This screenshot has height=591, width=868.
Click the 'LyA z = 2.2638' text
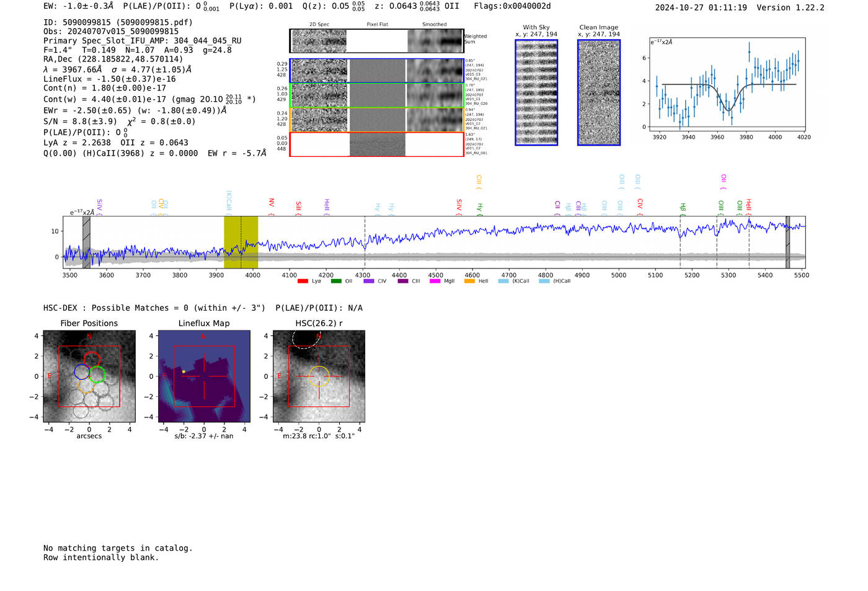[77, 143]
